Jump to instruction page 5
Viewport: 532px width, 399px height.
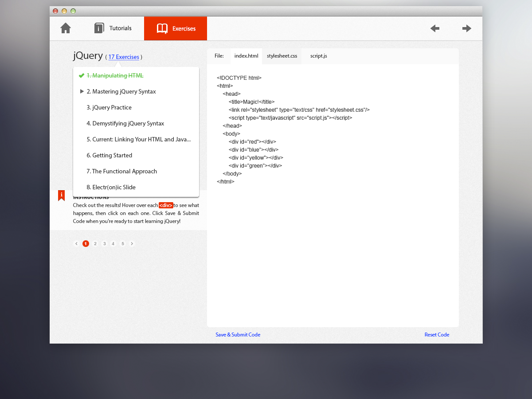(x=123, y=243)
